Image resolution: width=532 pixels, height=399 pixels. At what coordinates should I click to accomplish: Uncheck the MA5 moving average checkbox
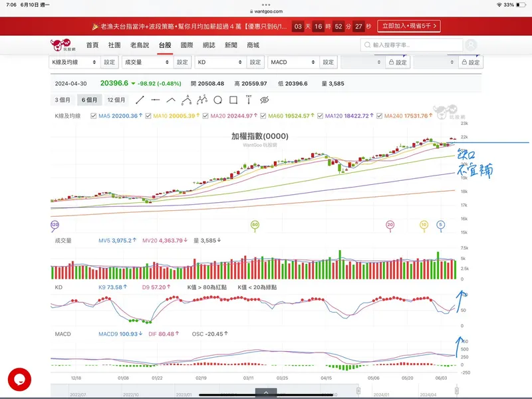click(x=93, y=116)
